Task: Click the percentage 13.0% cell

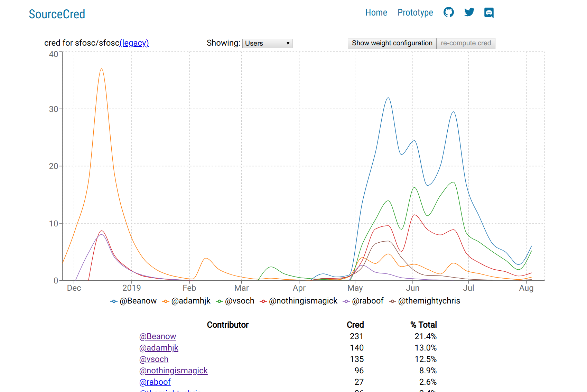Action: point(426,348)
